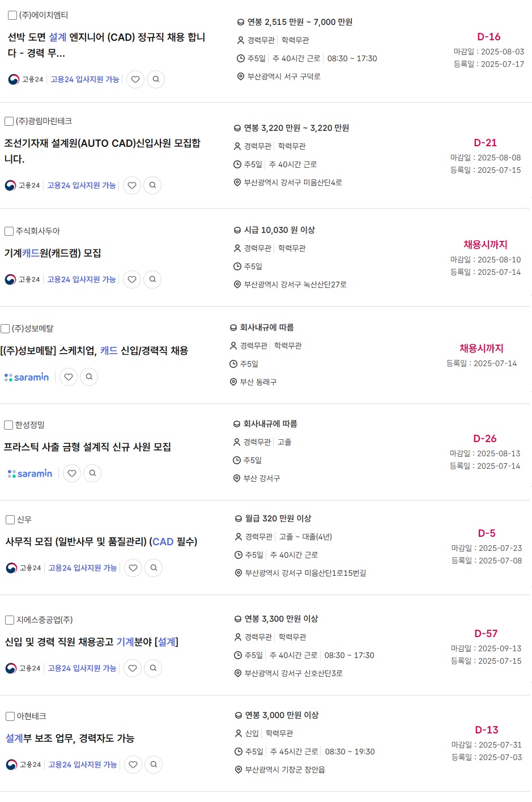Enable checkbox for 지에스중공업(주)
The width and height of the screenshot is (532, 802).
click(10, 620)
